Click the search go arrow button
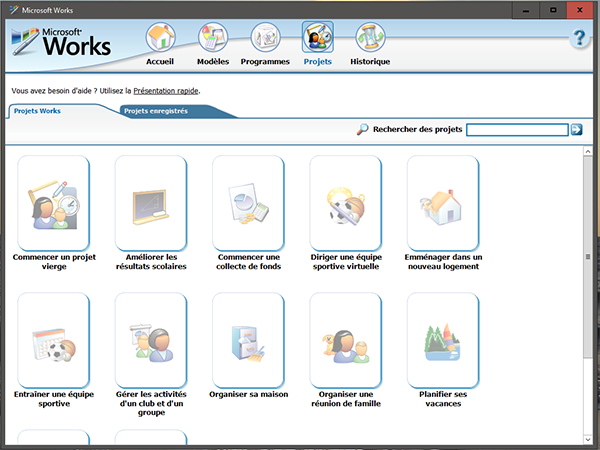The image size is (600, 450). pyautogui.click(x=577, y=129)
